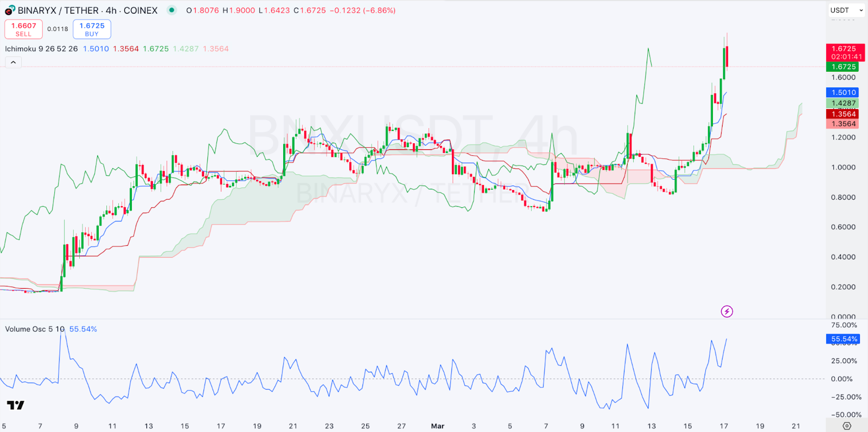Viewport: 868px width, 432px height.
Task: Open the USDT currency dropdown
Action: (x=847, y=10)
